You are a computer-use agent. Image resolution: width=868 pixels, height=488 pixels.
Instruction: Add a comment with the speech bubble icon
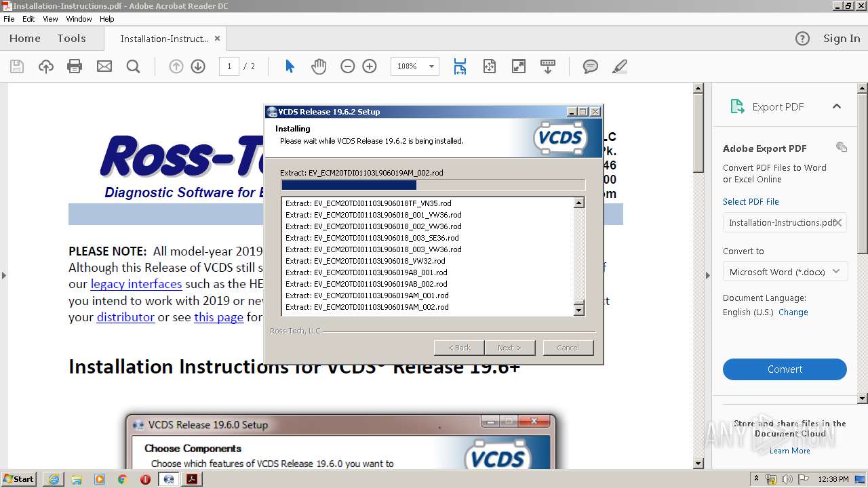pyautogui.click(x=591, y=66)
